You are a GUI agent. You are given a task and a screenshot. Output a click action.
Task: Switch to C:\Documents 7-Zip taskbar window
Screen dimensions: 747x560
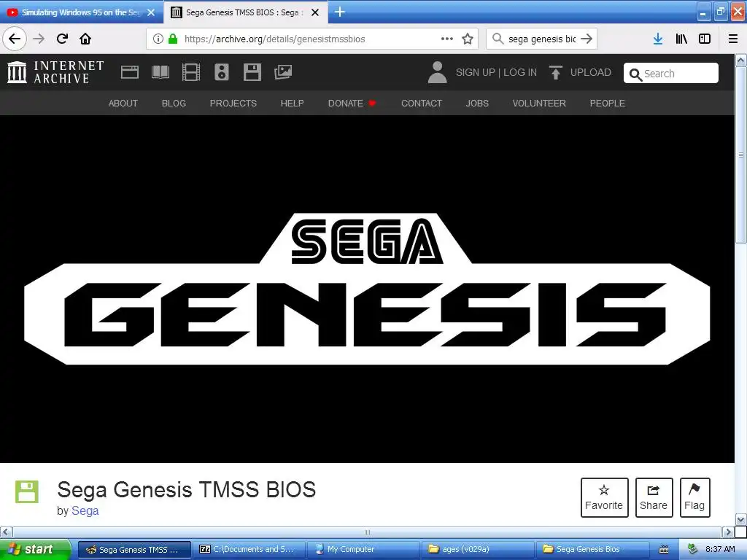point(249,550)
